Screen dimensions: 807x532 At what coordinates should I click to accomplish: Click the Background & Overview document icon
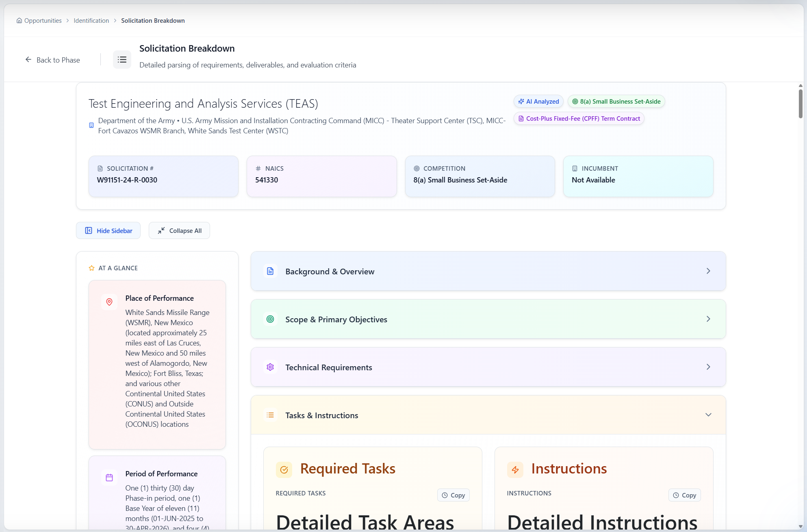click(270, 271)
